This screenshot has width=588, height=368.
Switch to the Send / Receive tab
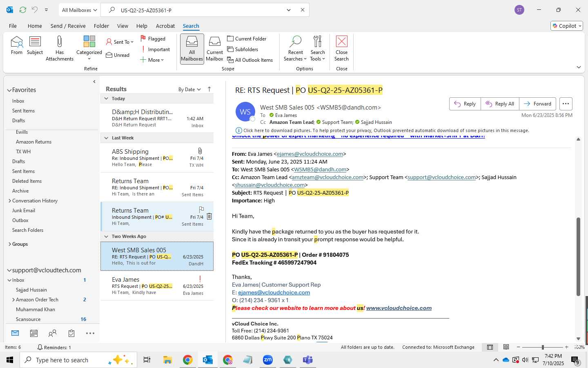point(68,26)
